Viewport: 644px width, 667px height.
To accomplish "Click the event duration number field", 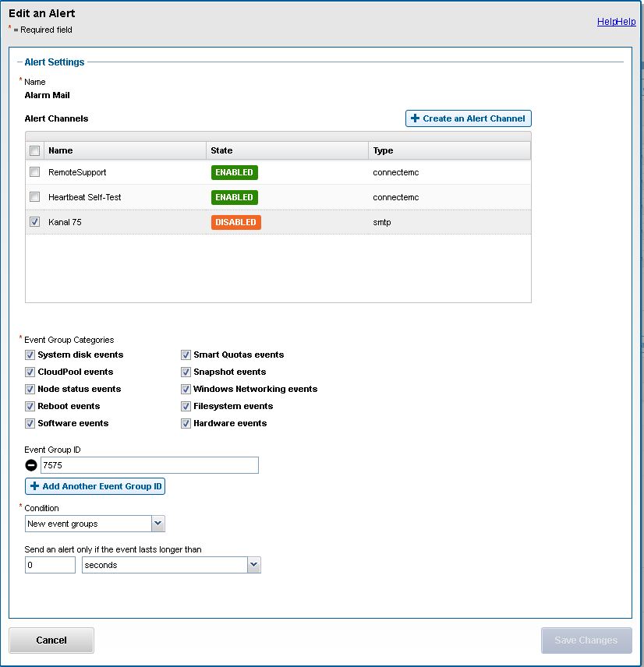I will [x=50, y=565].
